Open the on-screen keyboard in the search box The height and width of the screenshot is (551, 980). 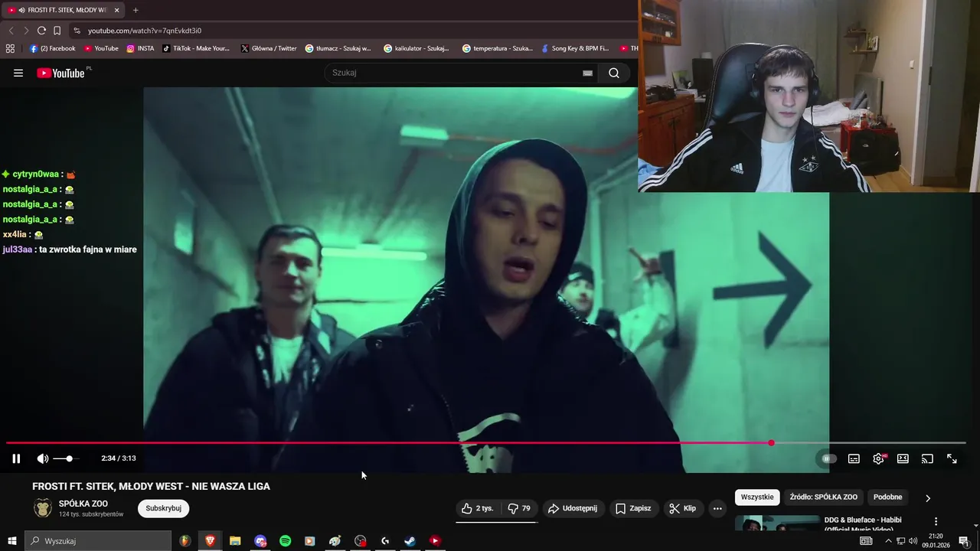pyautogui.click(x=587, y=73)
